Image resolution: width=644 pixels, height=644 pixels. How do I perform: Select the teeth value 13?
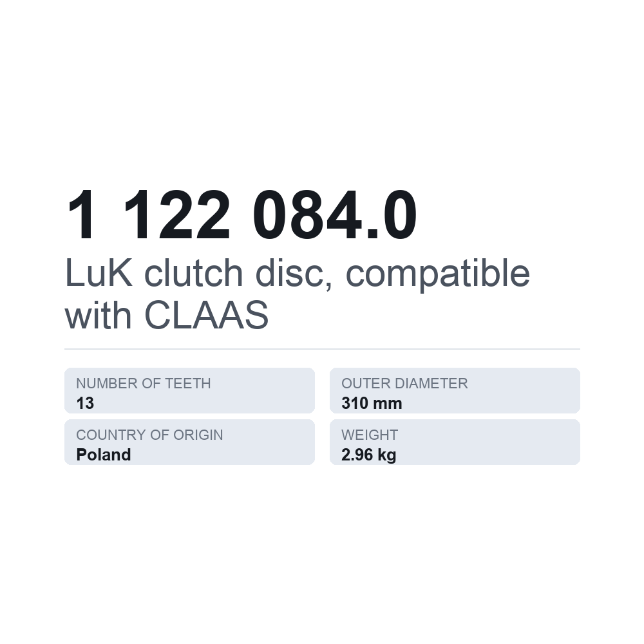[85, 403]
